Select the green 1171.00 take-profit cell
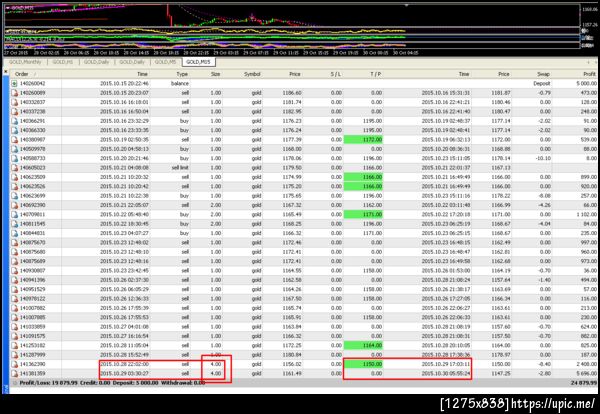This screenshot has height=414, width=600. [364, 214]
